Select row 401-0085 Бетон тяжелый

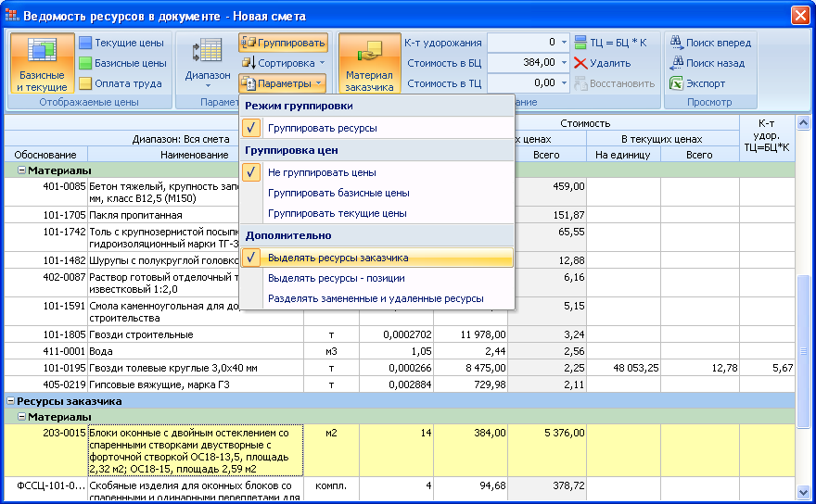tap(400, 192)
